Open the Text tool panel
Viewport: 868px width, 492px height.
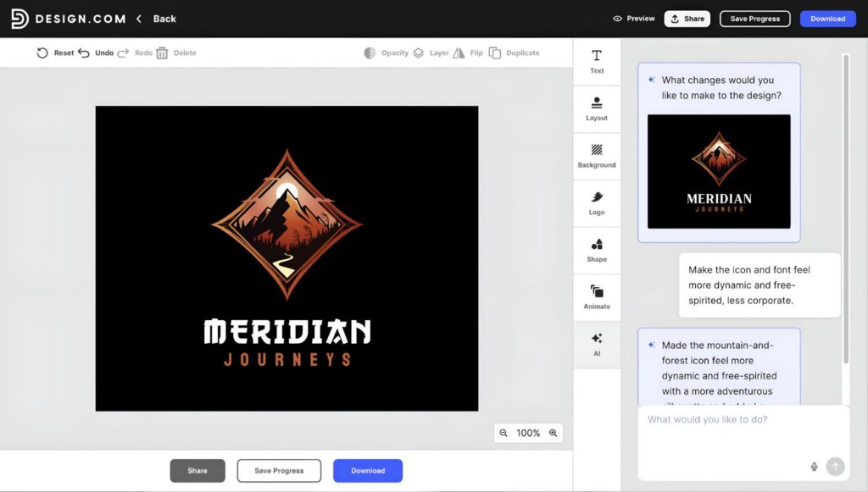pos(596,62)
